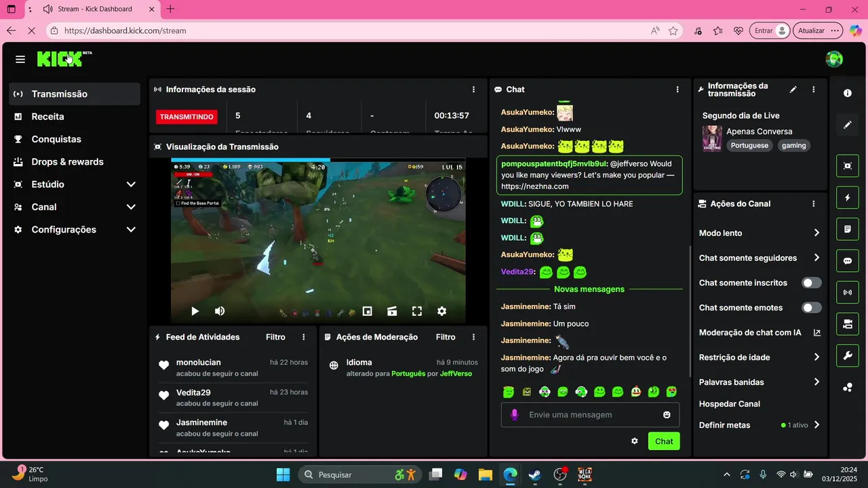Screen dimensions: 868x488
Task: Open Informações da transmissão three-dot menu
Action: [x=814, y=89]
